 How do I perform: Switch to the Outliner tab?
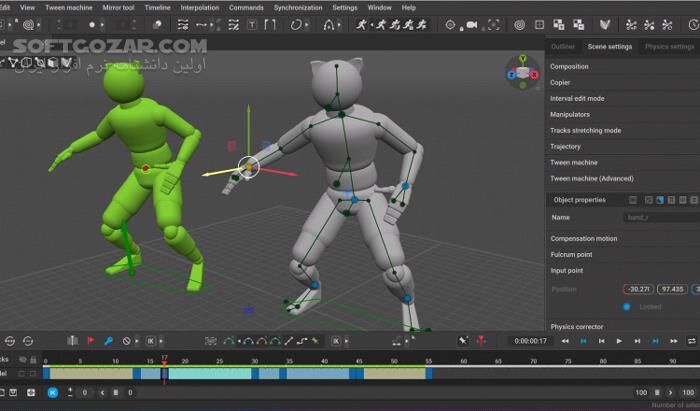coord(563,46)
